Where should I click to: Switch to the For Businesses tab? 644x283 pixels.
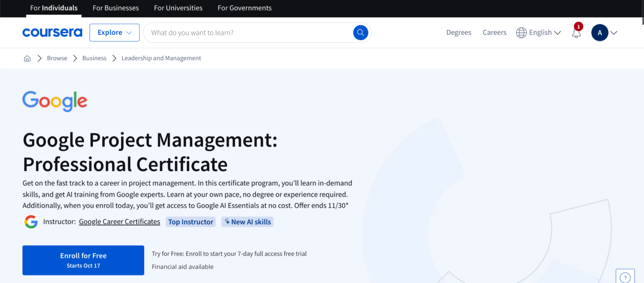coord(115,8)
